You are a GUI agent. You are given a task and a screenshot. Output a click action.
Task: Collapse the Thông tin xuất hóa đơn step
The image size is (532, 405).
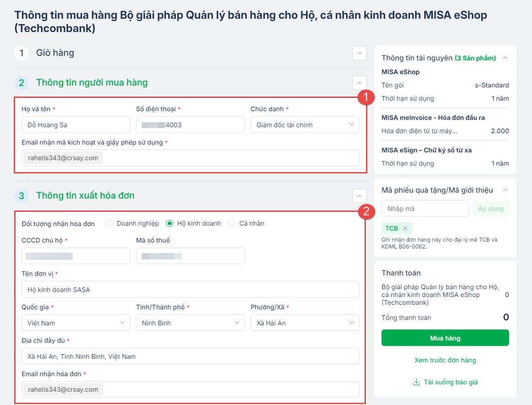[x=360, y=195]
